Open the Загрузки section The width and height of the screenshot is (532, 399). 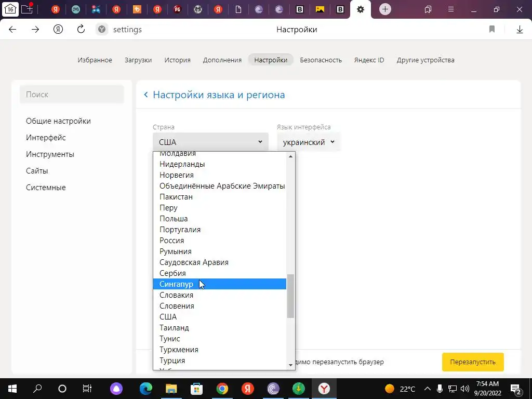tap(138, 60)
